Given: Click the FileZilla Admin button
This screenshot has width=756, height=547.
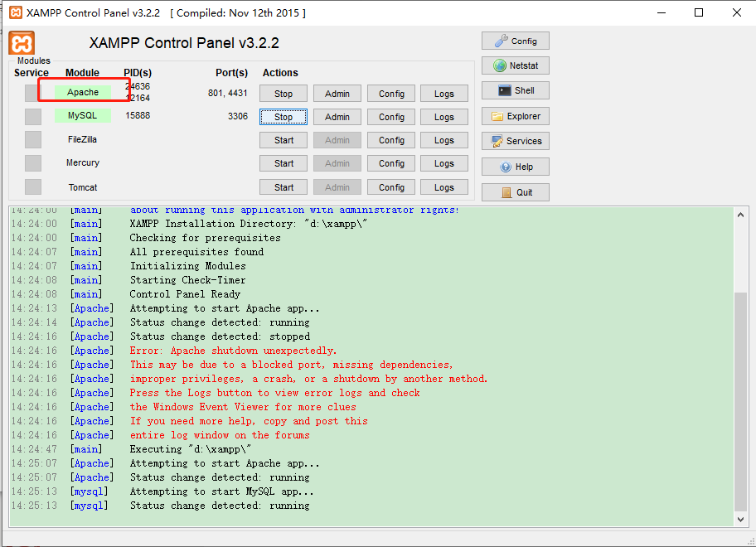Looking at the screenshot, I should click(337, 140).
